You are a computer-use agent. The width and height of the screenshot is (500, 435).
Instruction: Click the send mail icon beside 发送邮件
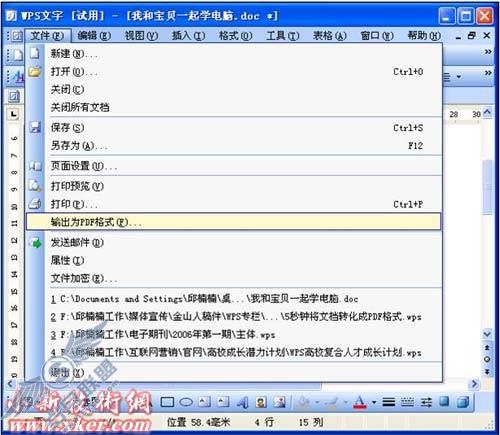point(35,242)
